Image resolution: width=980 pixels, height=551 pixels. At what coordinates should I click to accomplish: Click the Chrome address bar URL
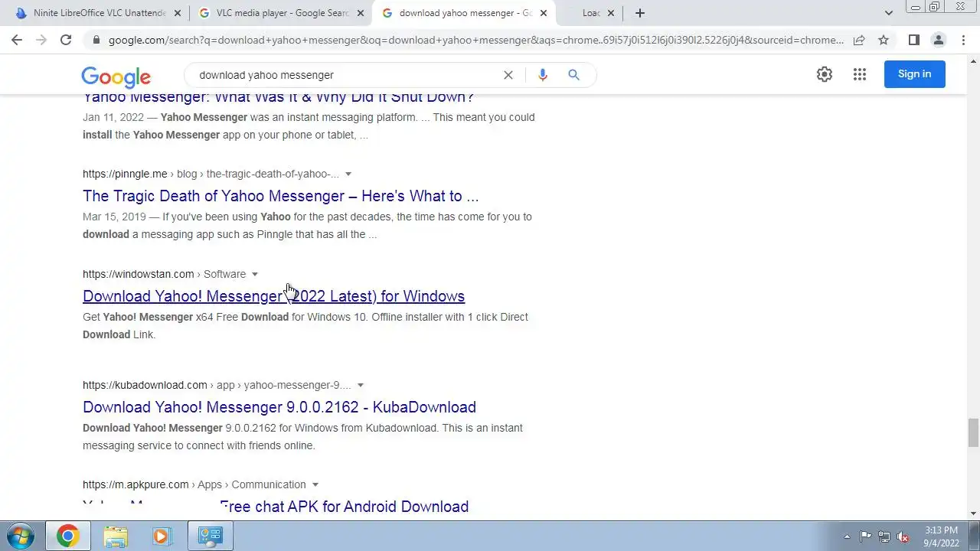click(x=475, y=40)
